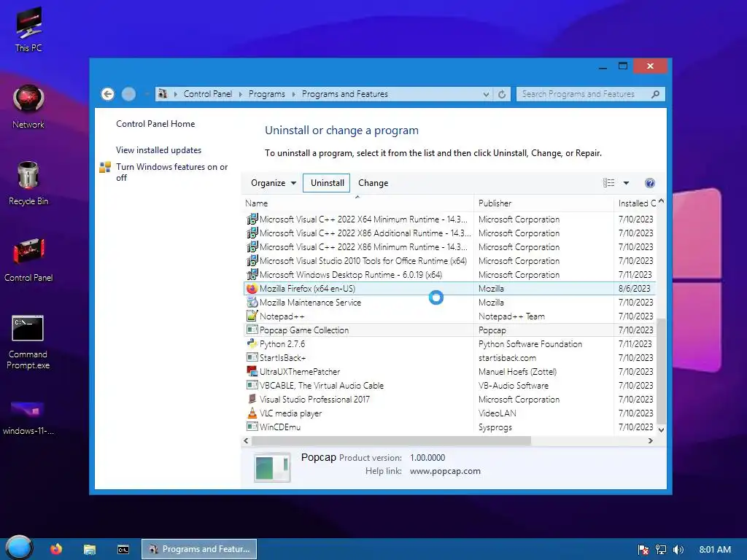747x560 pixels.
Task: Expand the address bar history dropdown
Action: point(486,94)
